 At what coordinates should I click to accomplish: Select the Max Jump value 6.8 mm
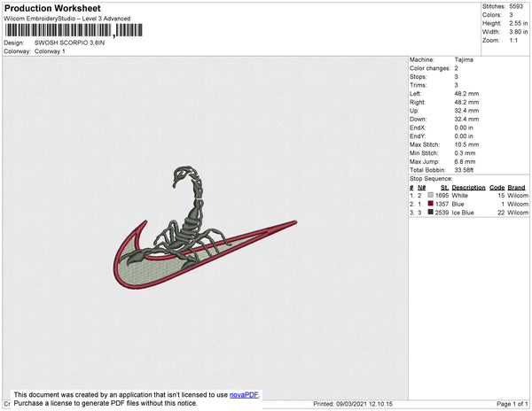(465, 161)
